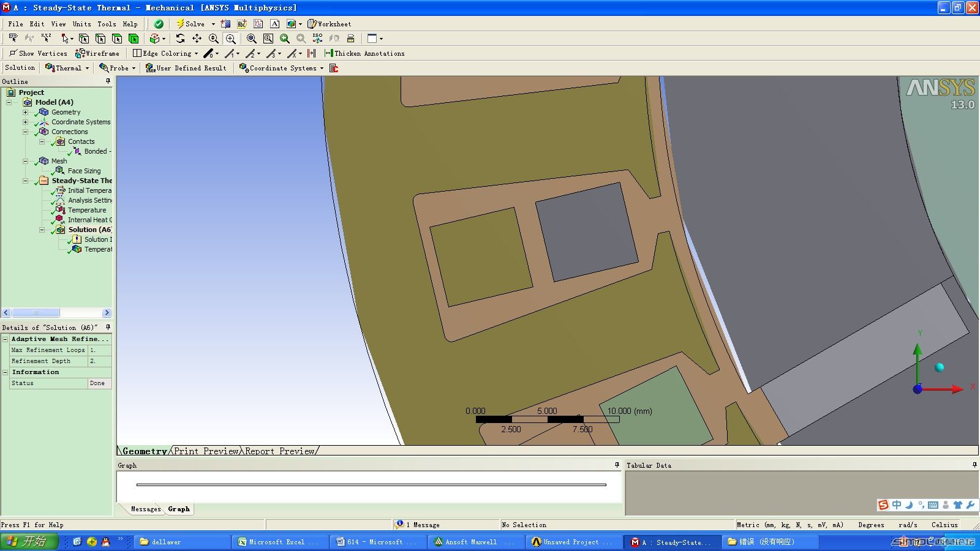Collapse the Information section
980x551 pixels.
(x=6, y=372)
